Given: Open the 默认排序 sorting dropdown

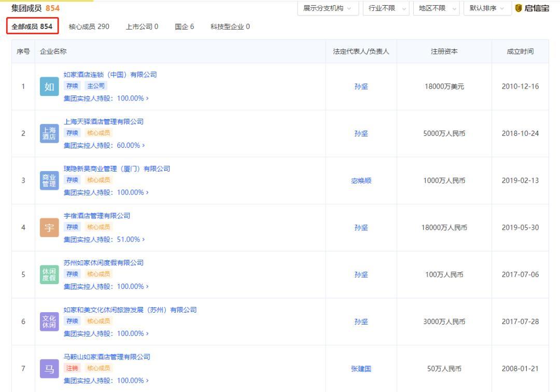Looking at the screenshot, I should [x=483, y=8].
